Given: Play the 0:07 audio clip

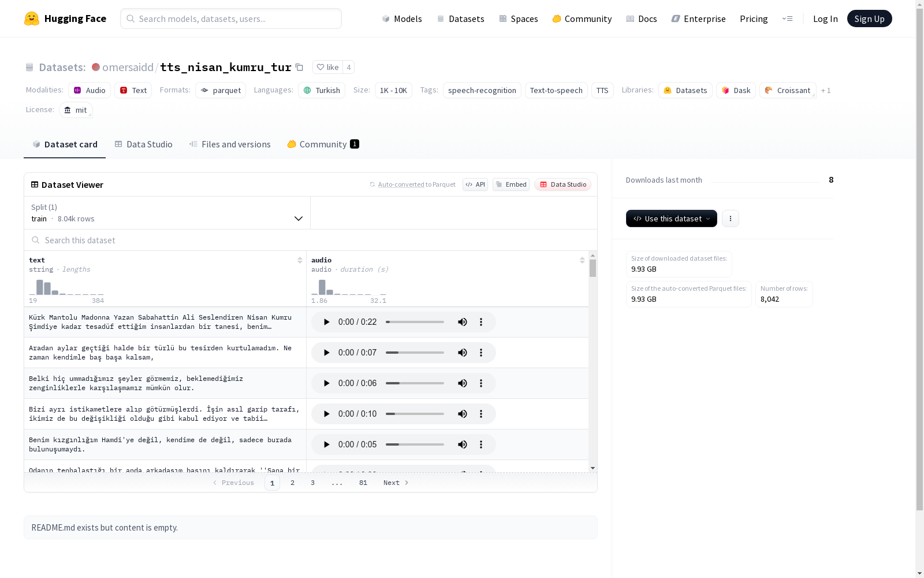Looking at the screenshot, I should click(326, 353).
